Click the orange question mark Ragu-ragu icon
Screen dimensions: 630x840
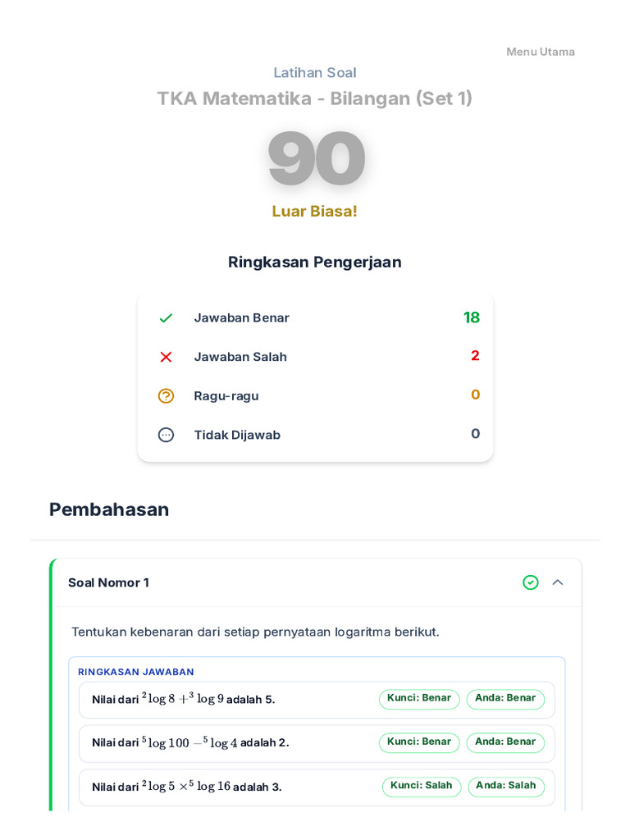point(166,396)
